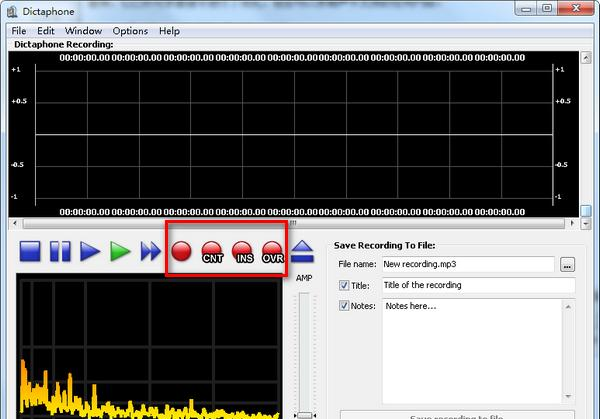Click the waveform scrollbar left arrow
The width and height of the screenshot is (600, 419).
[x=15, y=223]
